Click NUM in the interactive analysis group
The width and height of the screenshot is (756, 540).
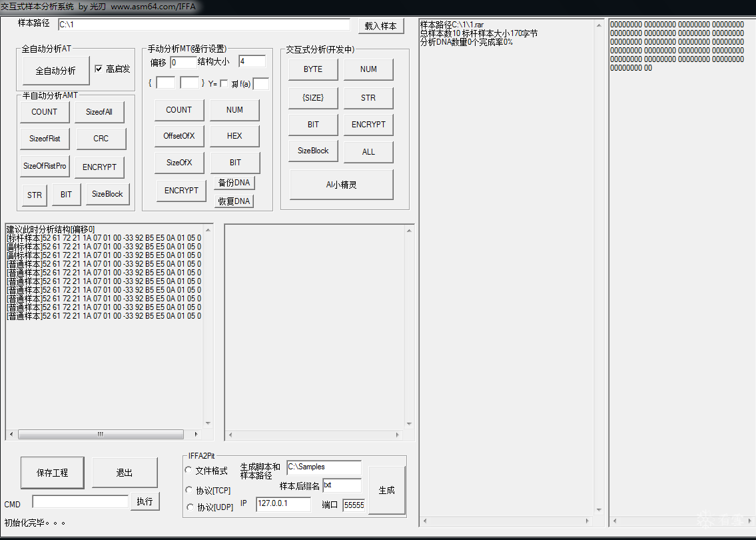[369, 69]
